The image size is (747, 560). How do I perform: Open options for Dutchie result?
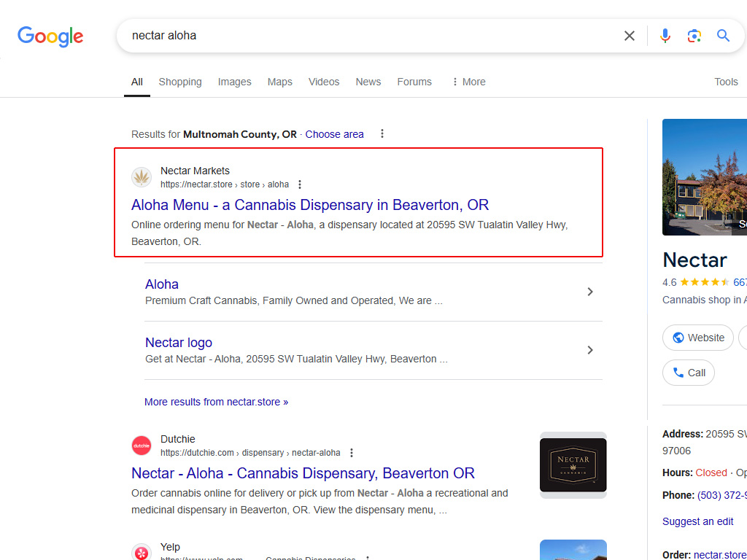tap(352, 453)
